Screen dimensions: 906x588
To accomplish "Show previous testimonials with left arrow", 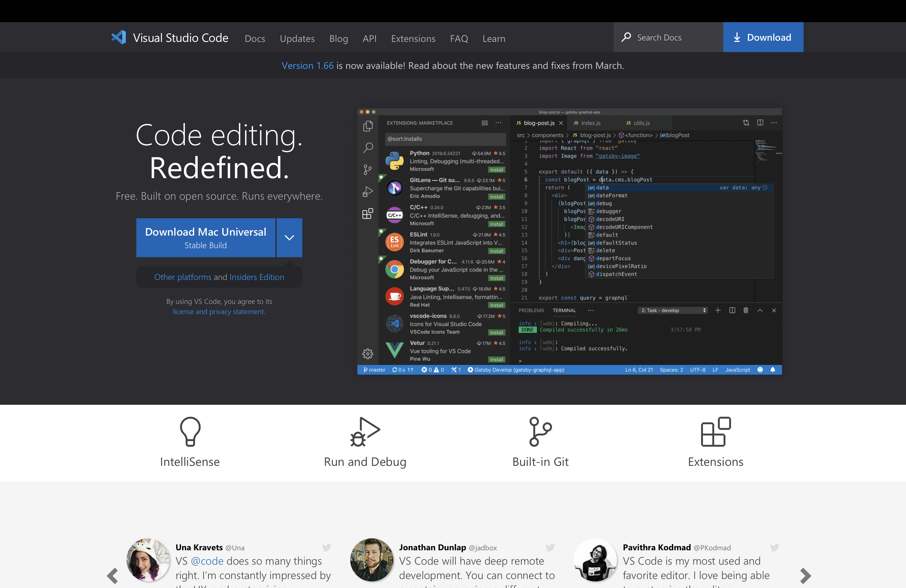I will pyautogui.click(x=112, y=576).
